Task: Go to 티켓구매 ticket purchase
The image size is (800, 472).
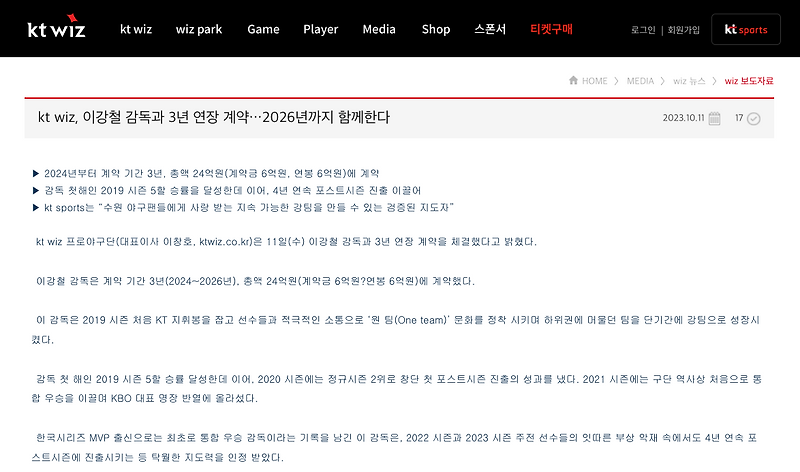Action: (x=551, y=29)
